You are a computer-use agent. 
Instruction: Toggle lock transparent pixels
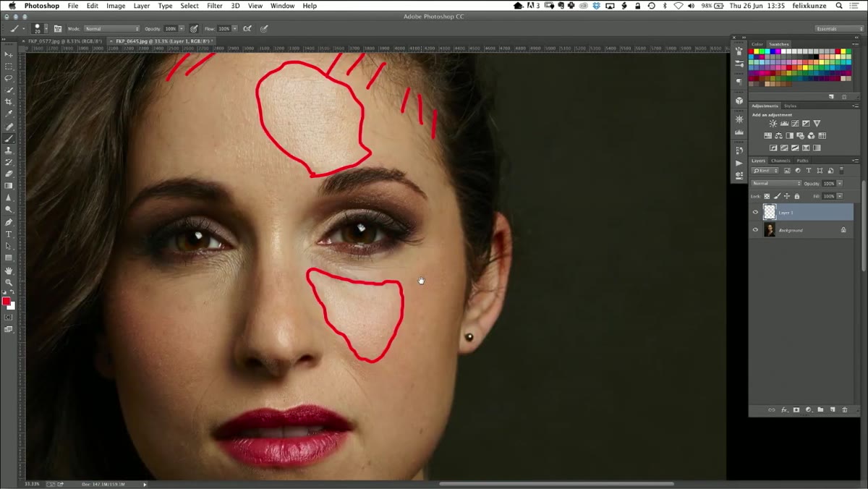[767, 196]
